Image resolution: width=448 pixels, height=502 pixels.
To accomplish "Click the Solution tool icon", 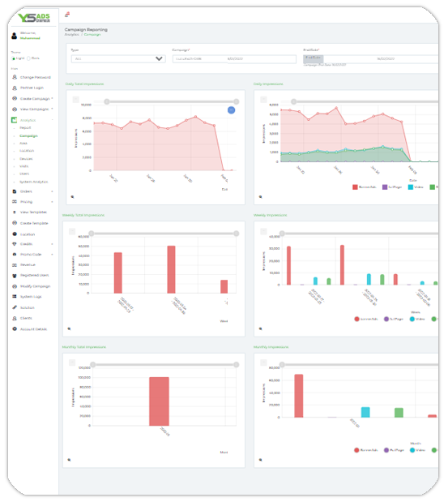I will 15,307.
